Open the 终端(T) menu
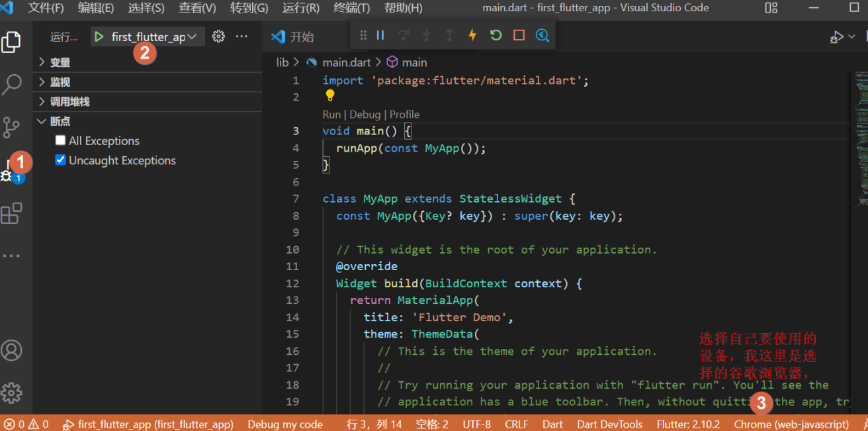The width and height of the screenshot is (868, 431). [351, 8]
